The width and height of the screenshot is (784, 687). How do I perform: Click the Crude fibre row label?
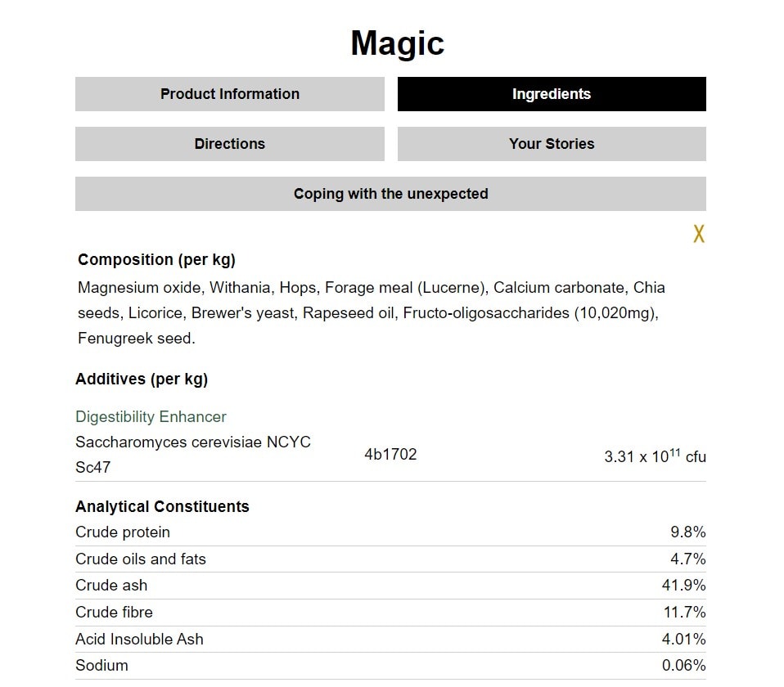[114, 613]
